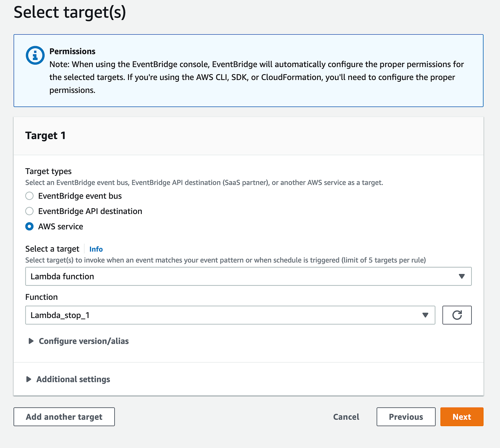This screenshot has height=448, width=500.
Task: Go back with the Previous button
Action: point(406,417)
